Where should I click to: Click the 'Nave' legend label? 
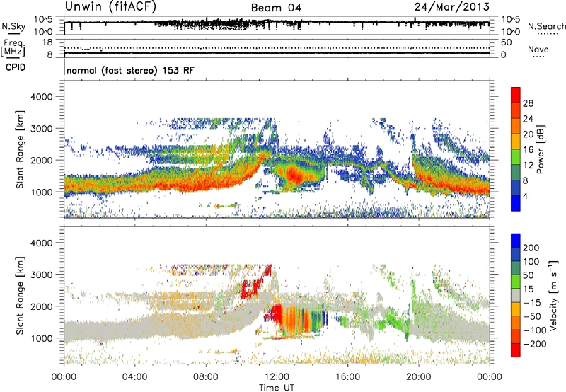coord(538,50)
